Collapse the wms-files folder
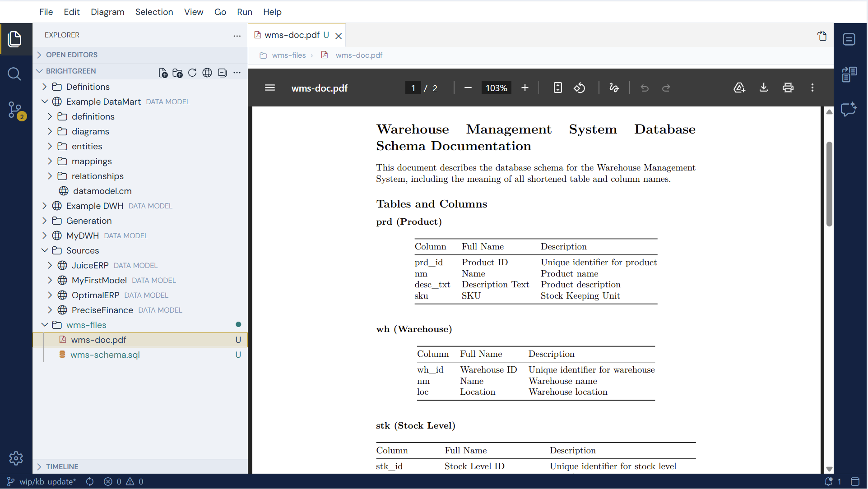This screenshot has height=489, width=868. pos(44,325)
